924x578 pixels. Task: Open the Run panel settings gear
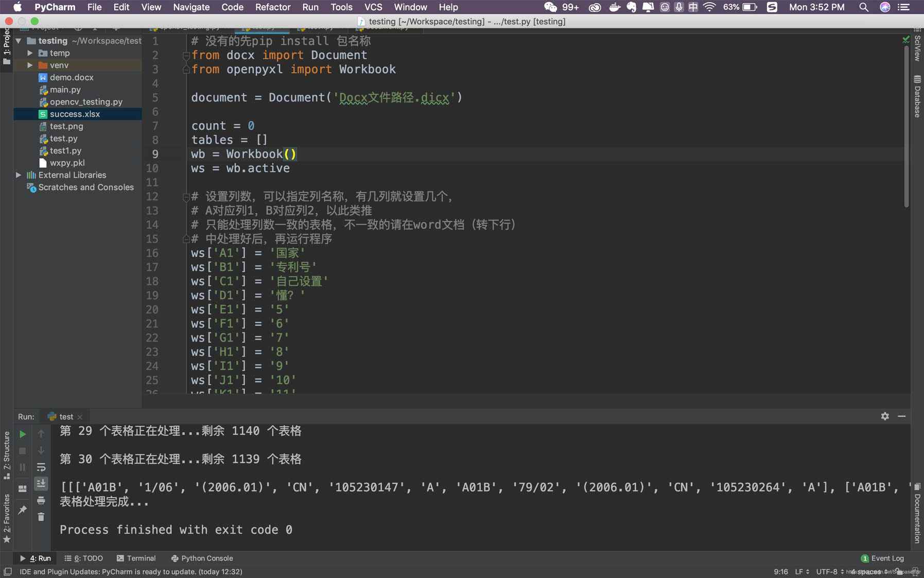tap(885, 416)
